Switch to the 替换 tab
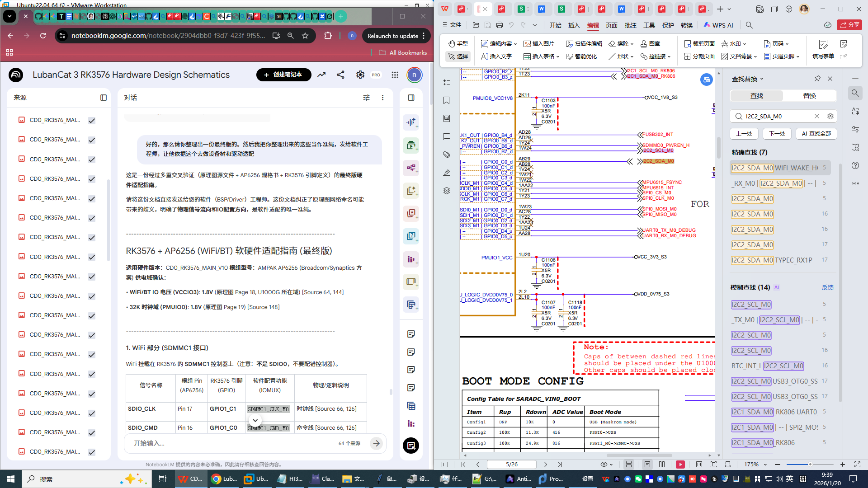868x488 pixels. pyautogui.click(x=809, y=96)
